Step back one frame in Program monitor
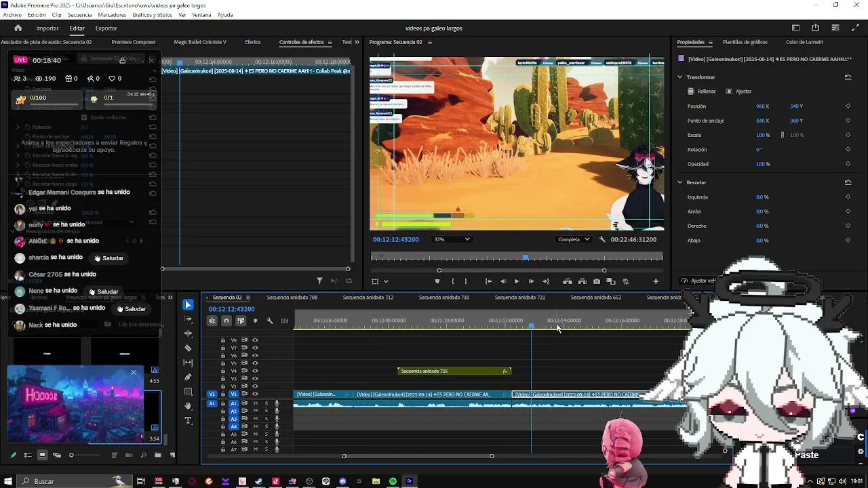The image size is (868, 488). coord(503,281)
